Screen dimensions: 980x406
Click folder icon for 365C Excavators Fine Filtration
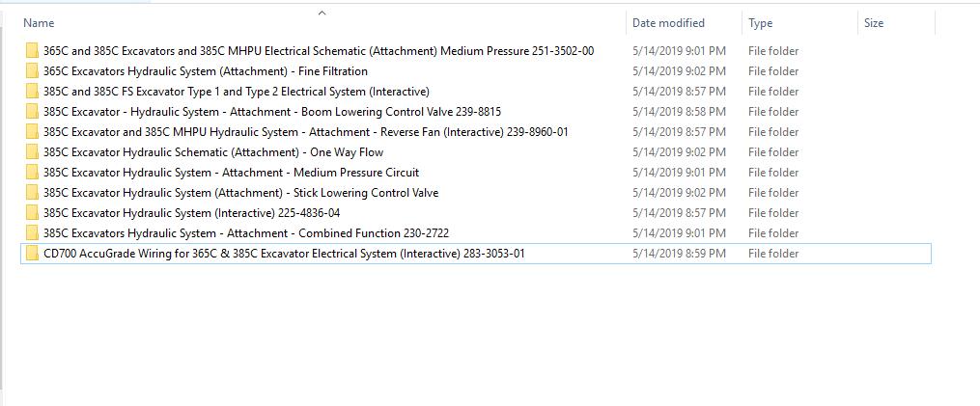(x=32, y=71)
